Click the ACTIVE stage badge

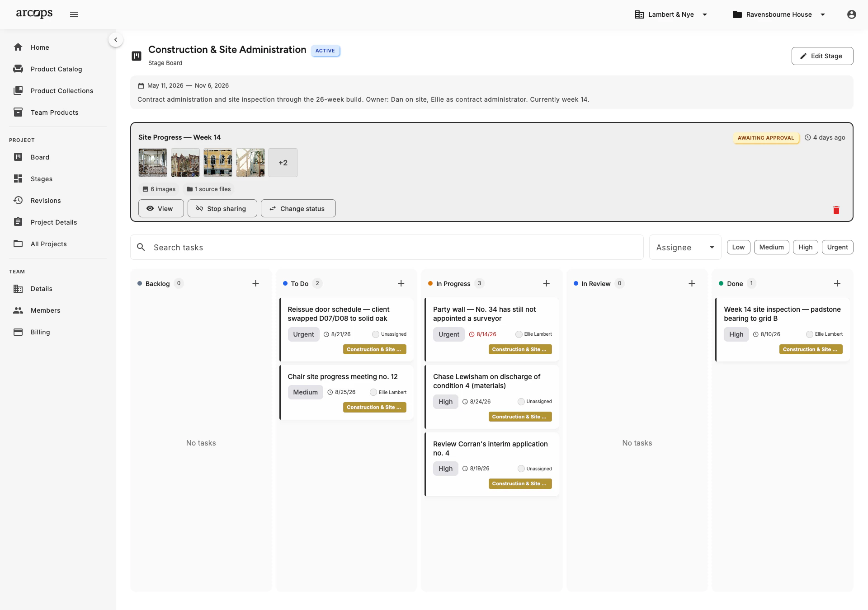[325, 51]
